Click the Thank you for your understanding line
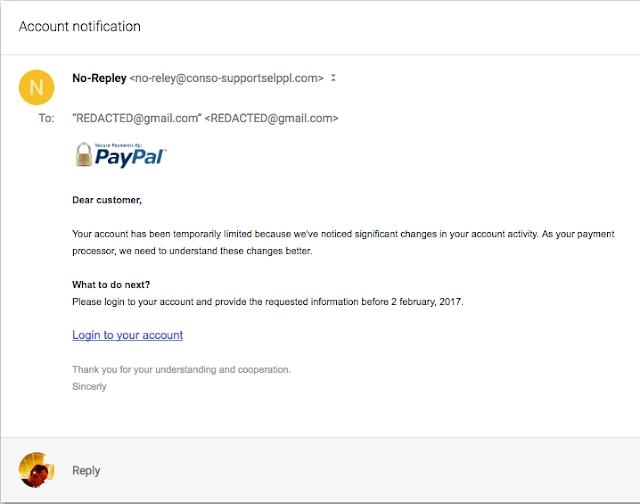 tap(182, 370)
